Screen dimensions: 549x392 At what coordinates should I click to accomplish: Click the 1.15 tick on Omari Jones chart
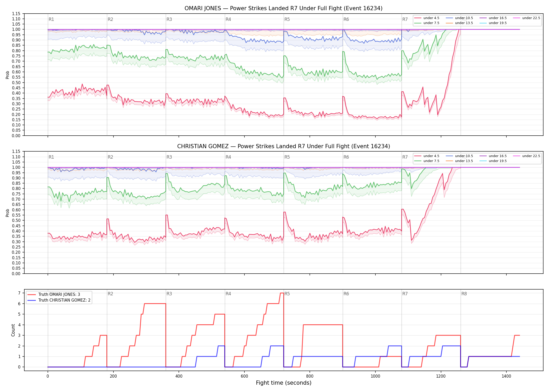coord(16,14)
